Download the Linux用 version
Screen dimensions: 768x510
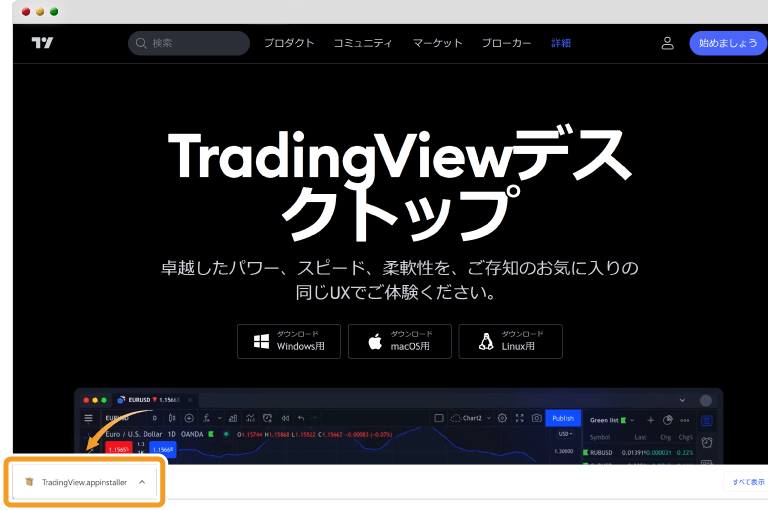tap(510, 341)
